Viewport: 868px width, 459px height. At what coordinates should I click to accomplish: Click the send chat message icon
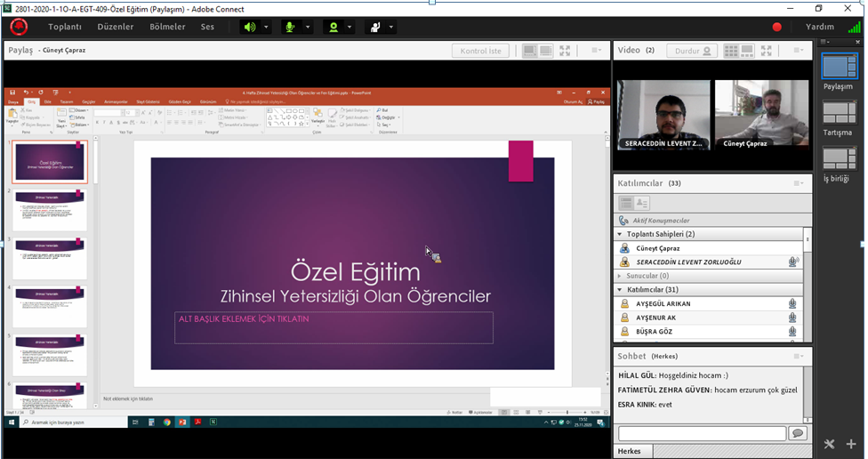(x=798, y=433)
